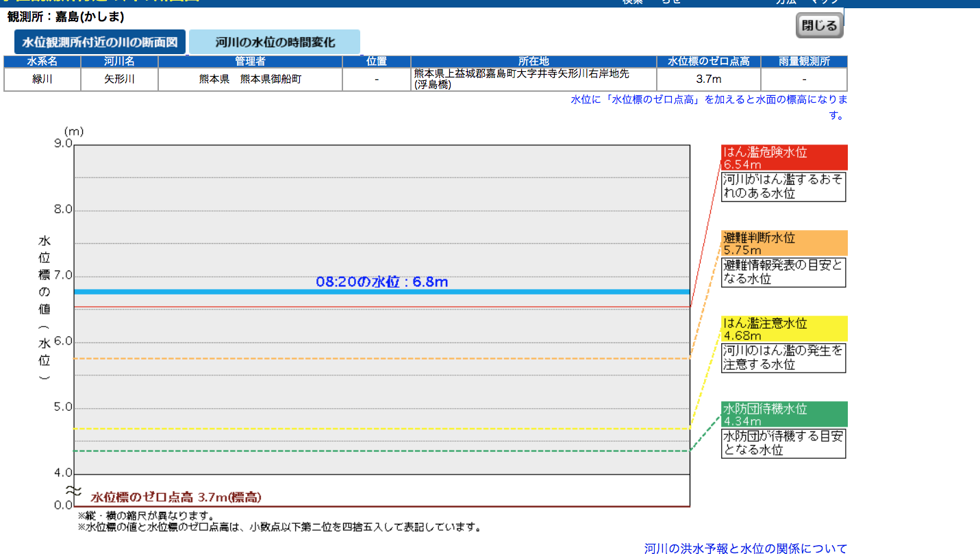Select the 緑川 table cell
Screen dimensions: 980x554
pyautogui.click(x=42, y=79)
